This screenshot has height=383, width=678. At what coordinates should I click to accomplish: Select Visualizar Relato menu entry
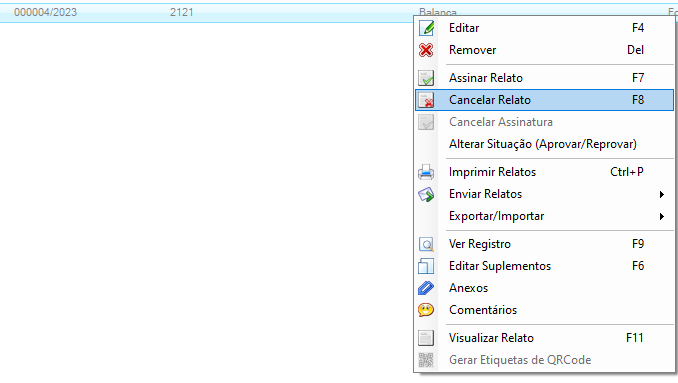coord(544,338)
